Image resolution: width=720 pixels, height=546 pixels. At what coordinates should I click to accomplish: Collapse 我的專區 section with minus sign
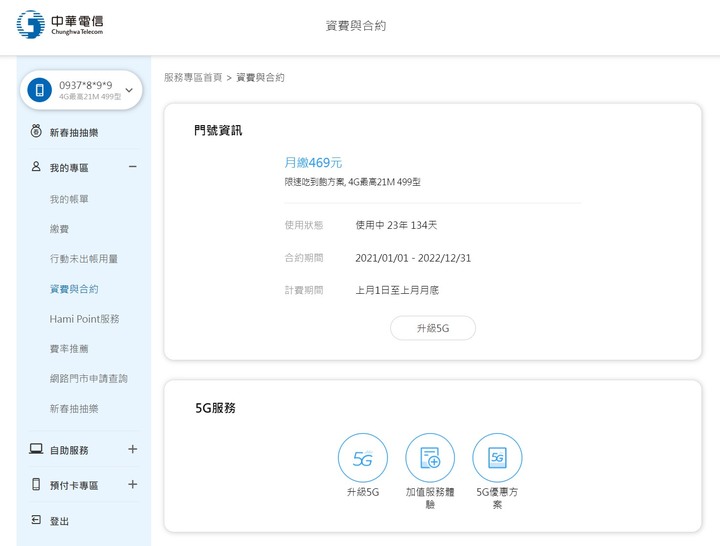pyautogui.click(x=133, y=167)
